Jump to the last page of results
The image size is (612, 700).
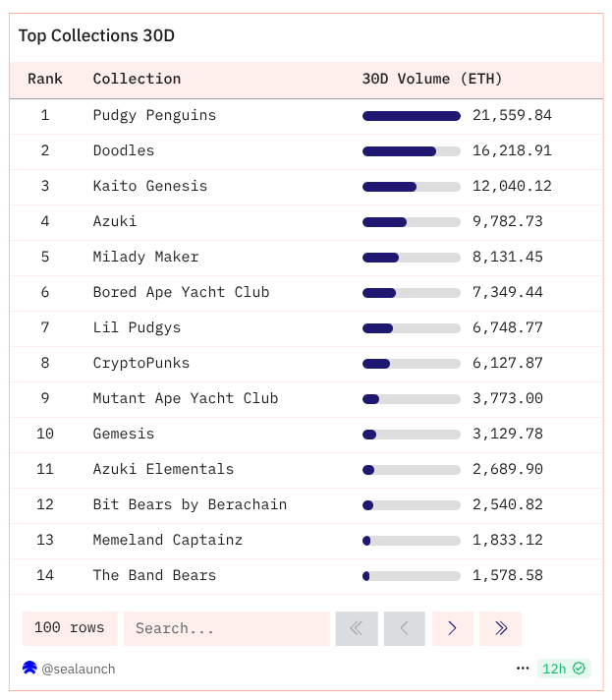click(500, 628)
